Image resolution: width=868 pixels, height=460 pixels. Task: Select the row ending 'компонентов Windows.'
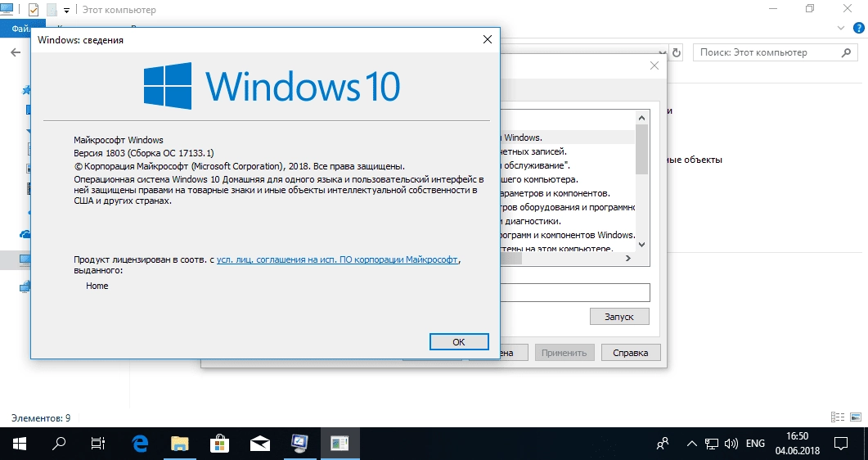(568, 235)
